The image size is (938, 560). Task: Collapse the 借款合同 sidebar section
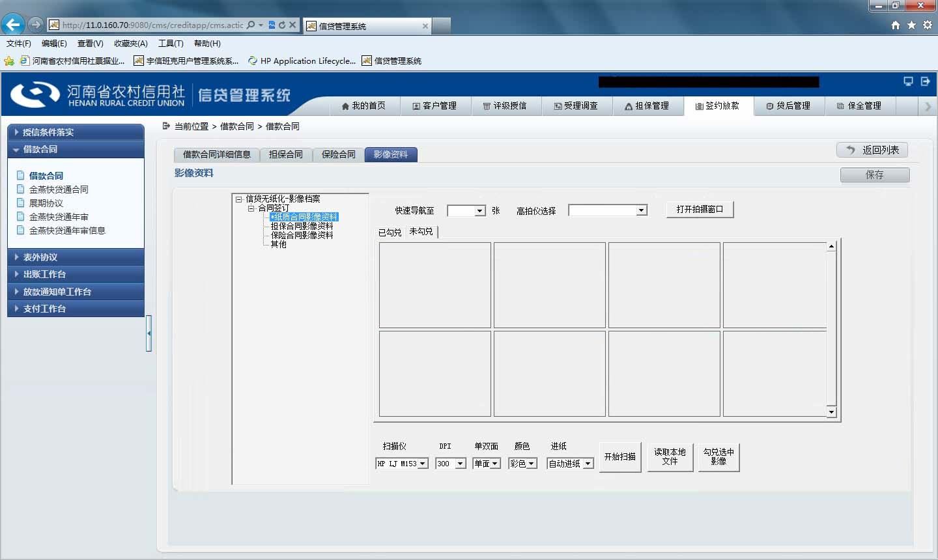(x=76, y=149)
